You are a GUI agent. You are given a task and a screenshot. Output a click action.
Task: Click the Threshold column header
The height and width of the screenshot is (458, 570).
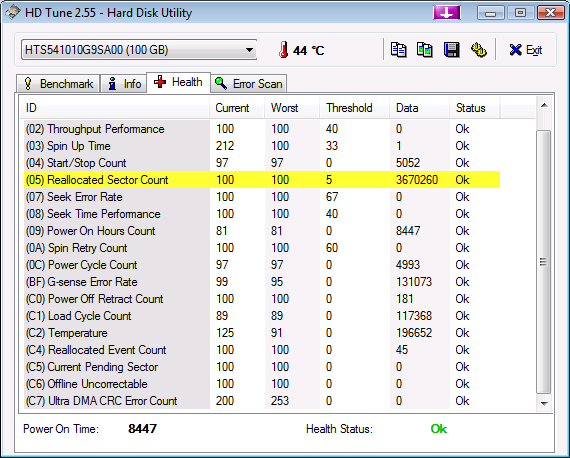click(x=354, y=108)
